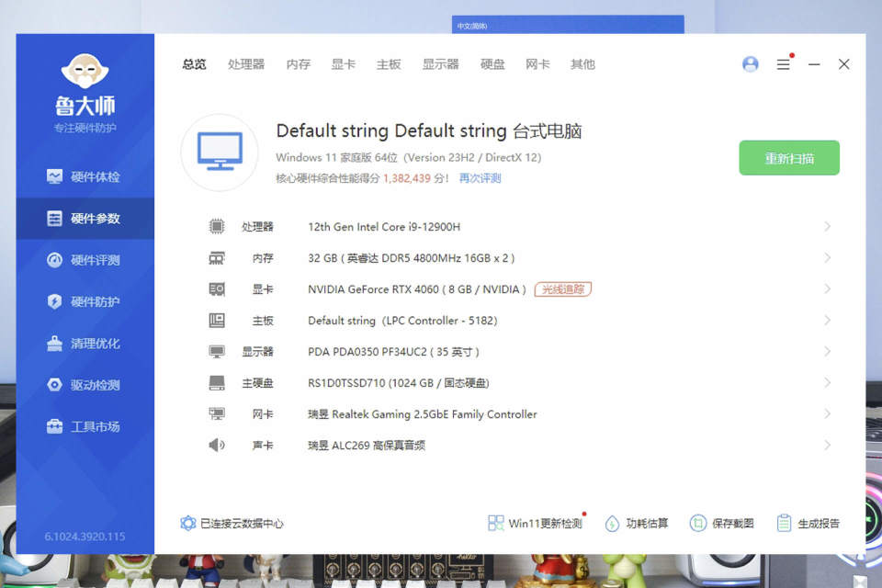Close the 鲁大师 window

(843, 64)
